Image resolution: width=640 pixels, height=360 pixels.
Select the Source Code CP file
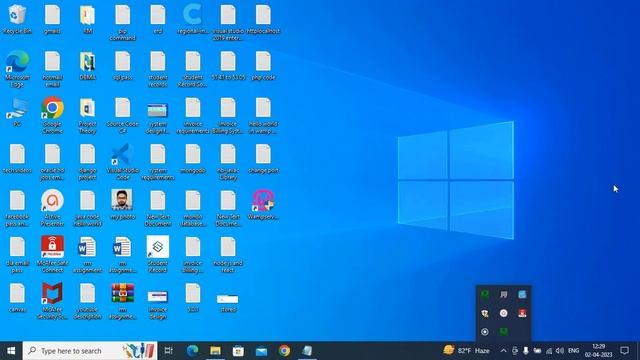[122, 116]
